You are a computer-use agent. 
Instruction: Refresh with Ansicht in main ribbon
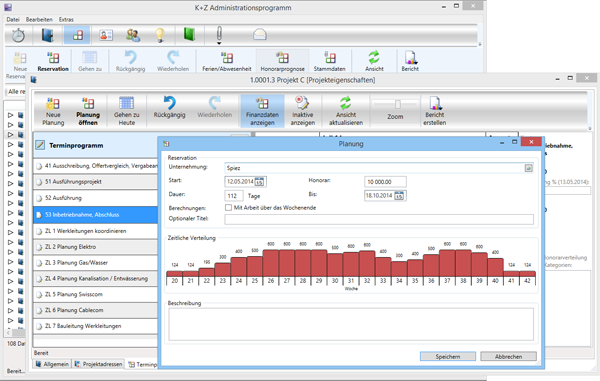pos(374,62)
